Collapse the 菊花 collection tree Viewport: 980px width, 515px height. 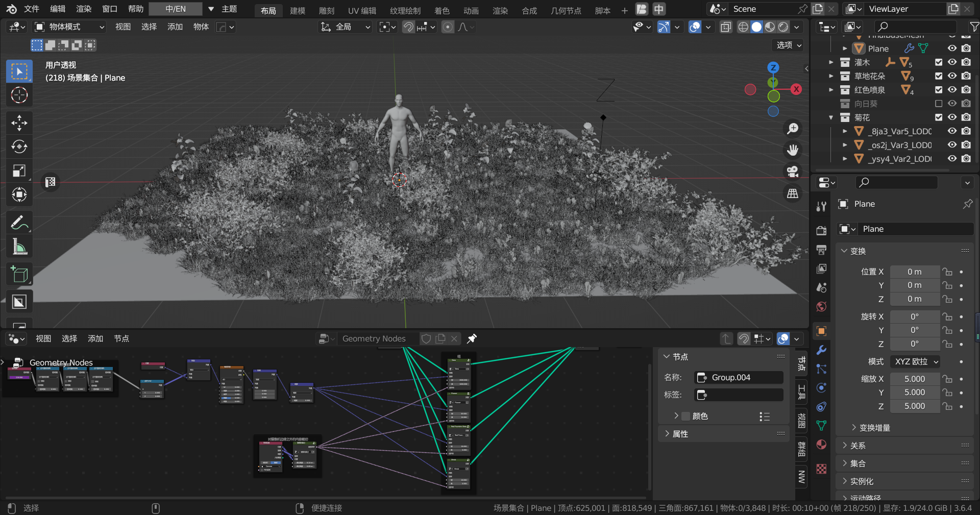click(831, 117)
